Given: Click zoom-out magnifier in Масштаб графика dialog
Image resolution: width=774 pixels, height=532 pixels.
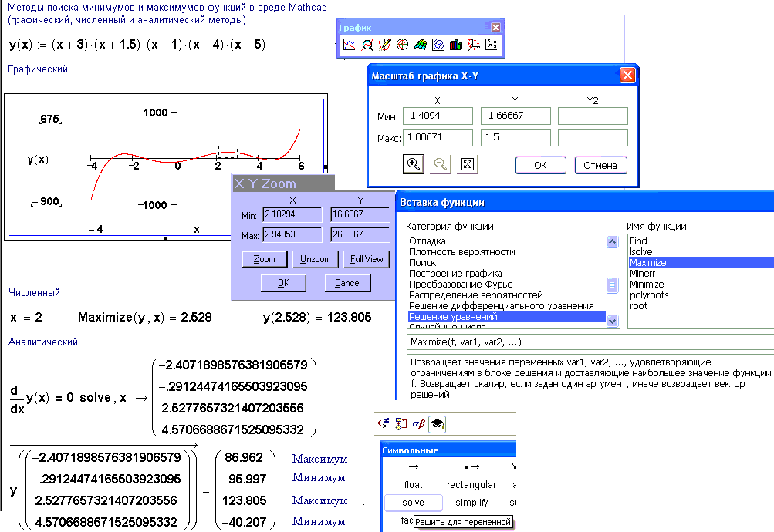Looking at the screenshot, I should (441, 164).
